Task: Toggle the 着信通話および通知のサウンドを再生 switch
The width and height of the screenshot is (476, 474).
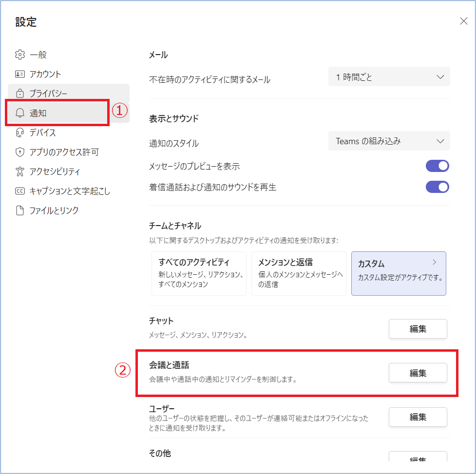Action: point(437,187)
